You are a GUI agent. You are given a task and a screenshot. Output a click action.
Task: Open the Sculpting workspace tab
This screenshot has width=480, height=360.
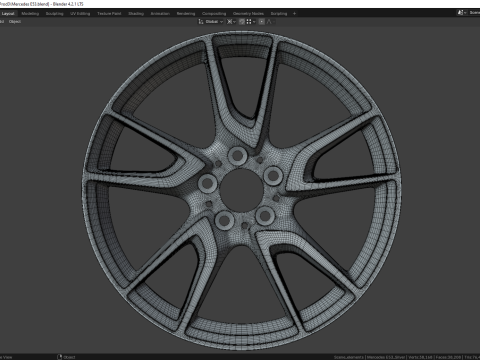coord(55,14)
